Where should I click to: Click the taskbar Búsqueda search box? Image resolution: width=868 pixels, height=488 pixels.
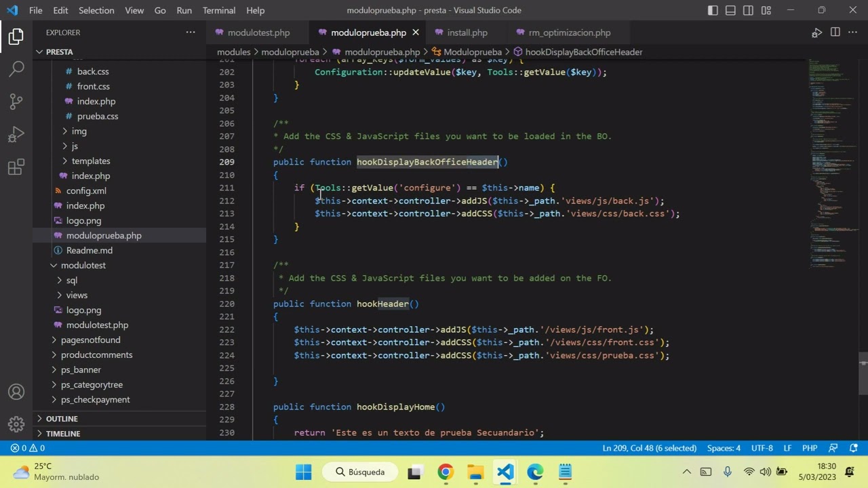[x=360, y=472]
